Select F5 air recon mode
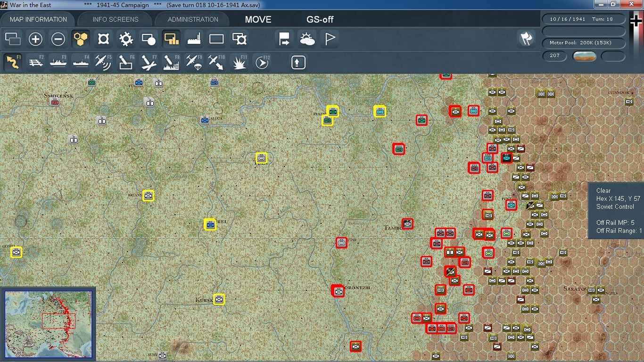The width and height of the screenshot is (644, 362). [103, 62]
